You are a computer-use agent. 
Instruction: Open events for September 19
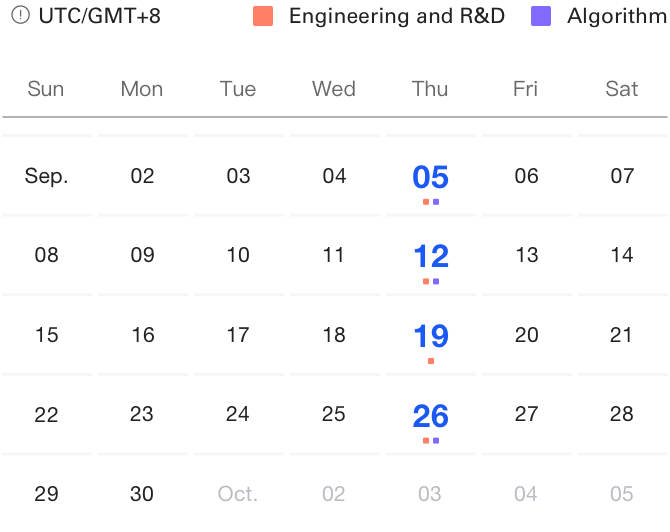point(430,336)
